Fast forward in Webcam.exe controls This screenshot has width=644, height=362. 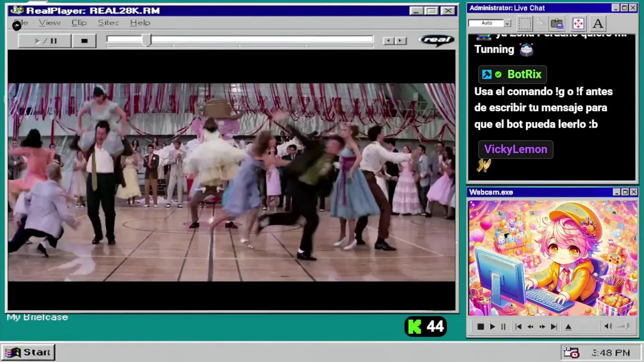point(542,327)
